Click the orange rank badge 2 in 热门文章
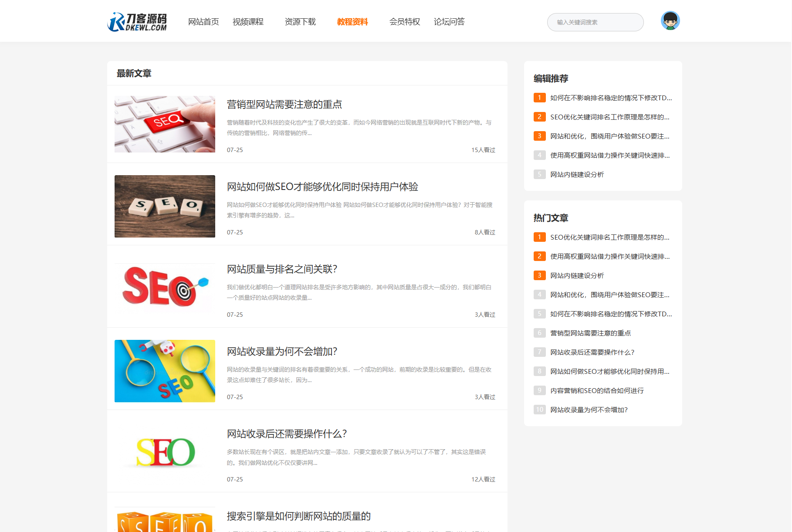 [x=539, y=256]
